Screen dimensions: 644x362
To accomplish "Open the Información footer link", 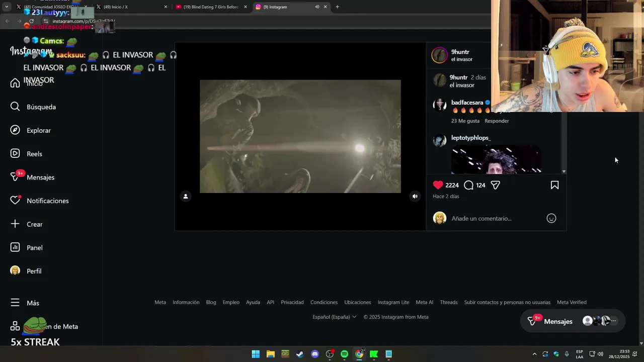I will click(186, 302).
